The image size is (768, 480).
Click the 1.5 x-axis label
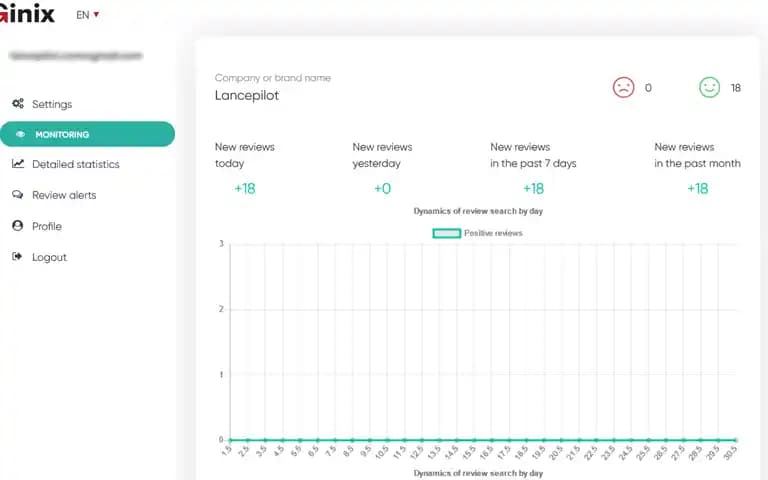[226, 451]
